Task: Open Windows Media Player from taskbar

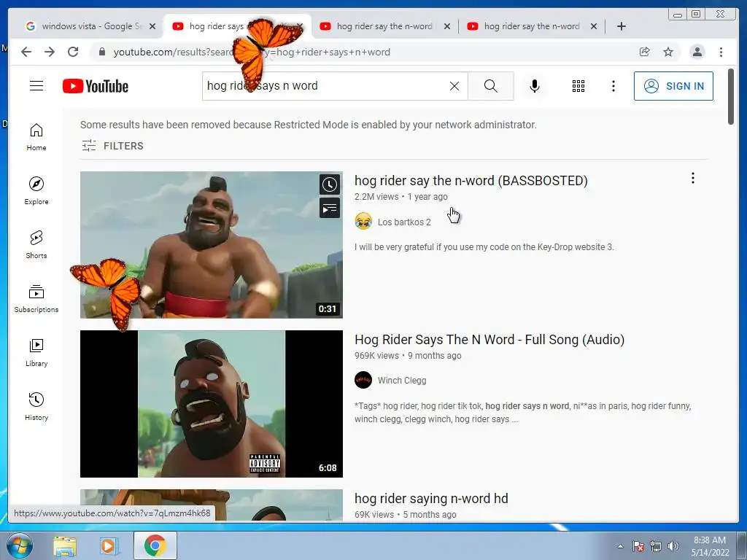Action: (108, 546)
